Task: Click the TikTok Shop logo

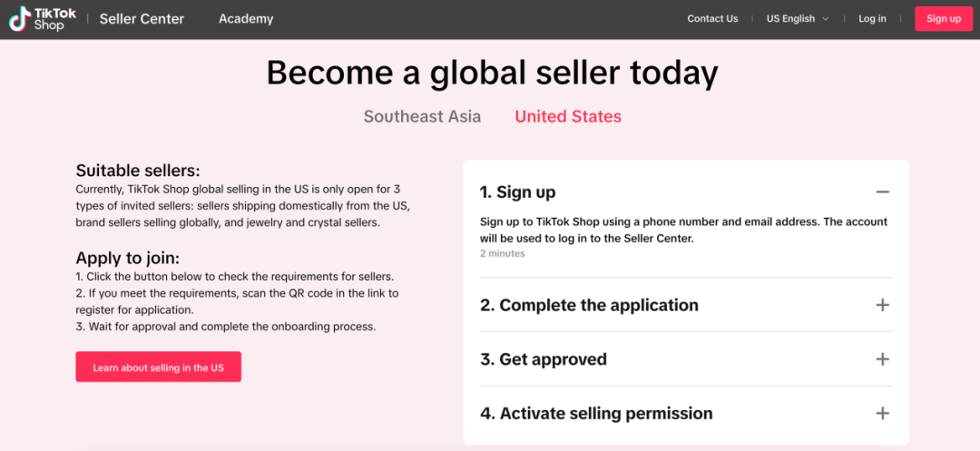Action: point(43,19)
